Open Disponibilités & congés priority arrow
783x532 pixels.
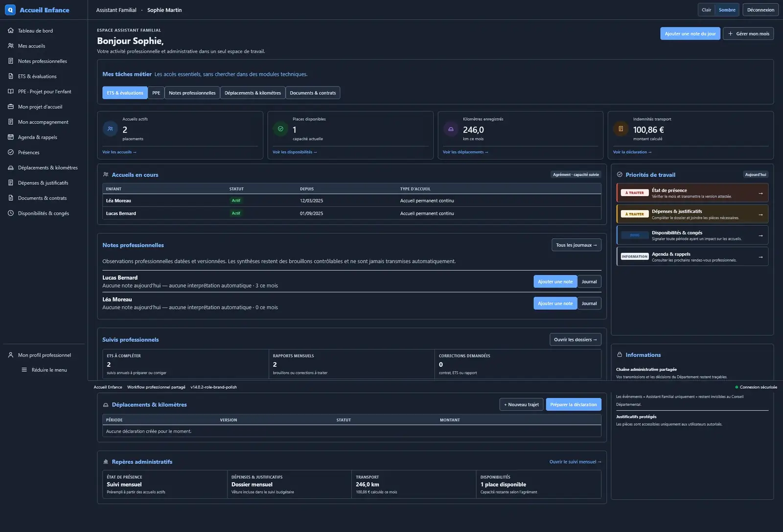coord(760,236)
